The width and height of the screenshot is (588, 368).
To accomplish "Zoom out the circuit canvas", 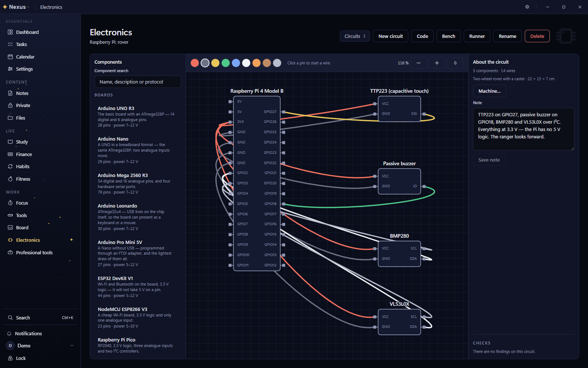I will (418, 63).
